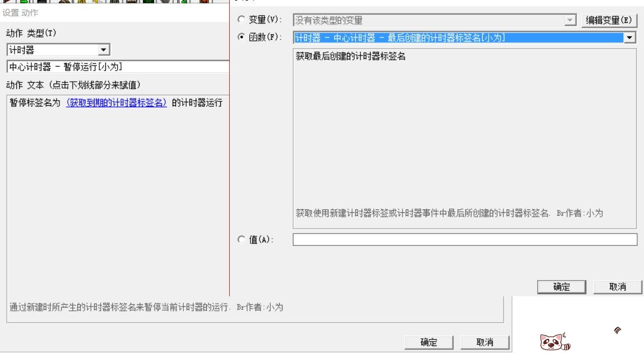This screenshot has width=644, height=354.
Task: Select the mountain-shaped toolbar icon
Action: (x=63, y=2)
